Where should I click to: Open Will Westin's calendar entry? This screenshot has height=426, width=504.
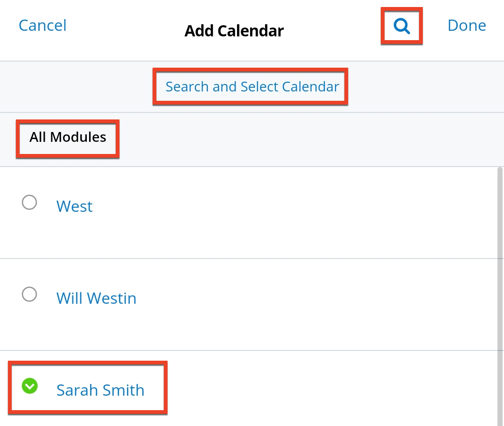(96, 298)
